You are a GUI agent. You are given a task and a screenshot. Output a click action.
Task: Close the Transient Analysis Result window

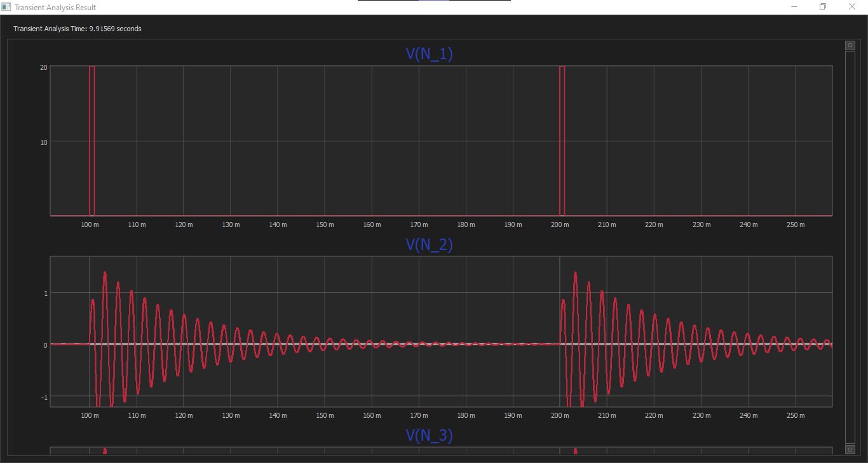[852, 6]
